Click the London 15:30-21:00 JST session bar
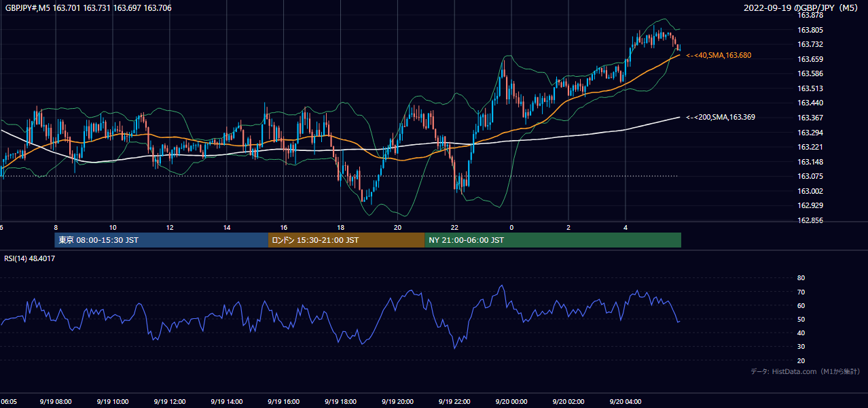The image size is (868, 408). [346, 240]
